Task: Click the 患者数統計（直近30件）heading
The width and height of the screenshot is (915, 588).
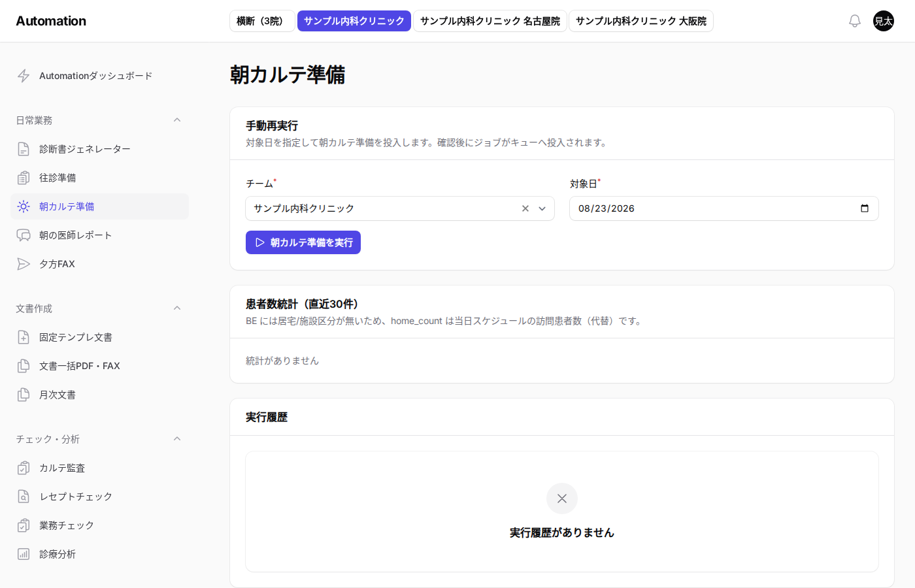Action: [302, 304]
